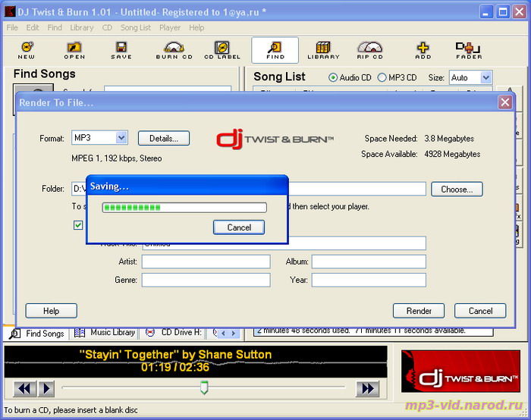Open the CD menu
The height and width of the screenshot is (420, 531).
tap(107, 27)
